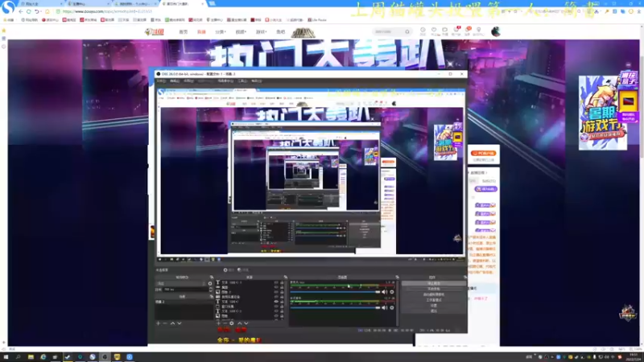Image resolution: width=644 pixels, height=362 pixels.
Task: Click Douyu live nav link
Action: pos(201,31)
